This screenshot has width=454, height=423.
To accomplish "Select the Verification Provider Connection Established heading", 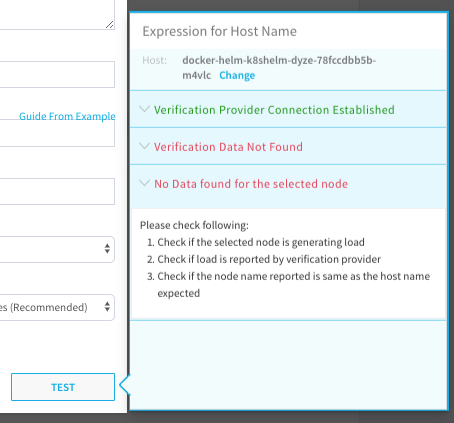I will [274, 110].
